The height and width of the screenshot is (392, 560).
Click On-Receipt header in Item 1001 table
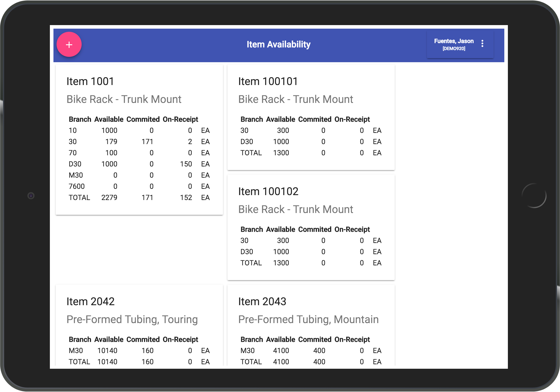coord(180,119)
